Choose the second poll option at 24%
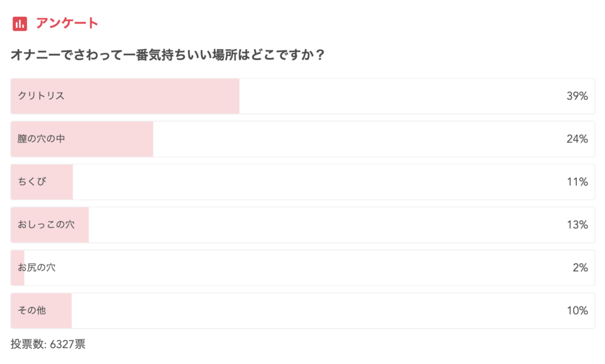 [302, 139]
